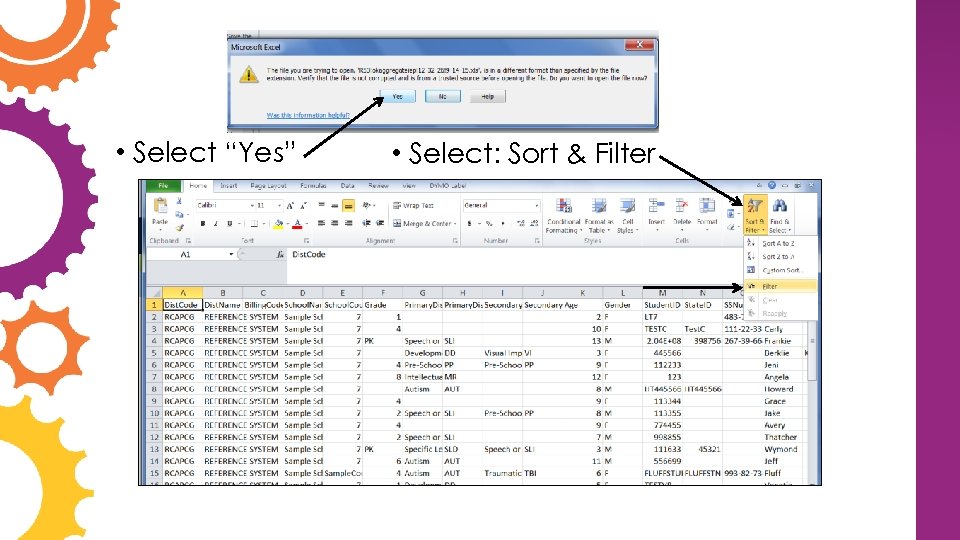Expand the Conditional Formatting dropdown
The height and width of the screenshot is (540, 960).
pyautogui.click(x=564, y=216)
